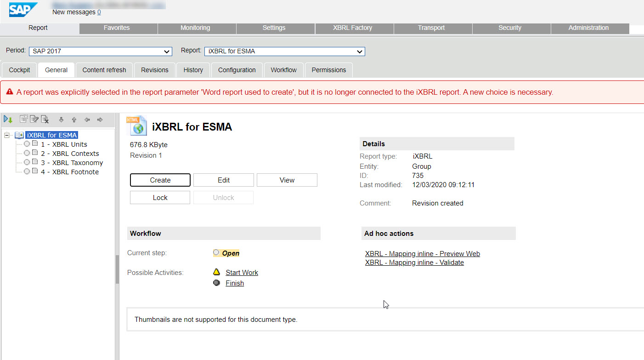
Task: Open XBRL - Mapping inline - Preview Web
Action: click(423, 254)
